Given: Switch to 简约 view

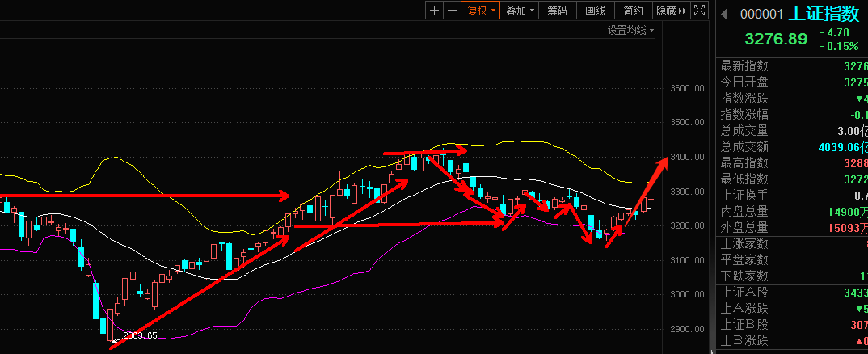Looking at the screenshot, I should [x=634, y=11].
